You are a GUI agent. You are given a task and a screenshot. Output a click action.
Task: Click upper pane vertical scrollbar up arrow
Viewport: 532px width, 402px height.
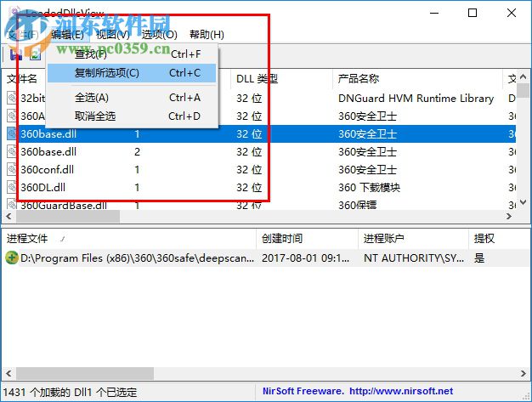click(x=523, y=76)
